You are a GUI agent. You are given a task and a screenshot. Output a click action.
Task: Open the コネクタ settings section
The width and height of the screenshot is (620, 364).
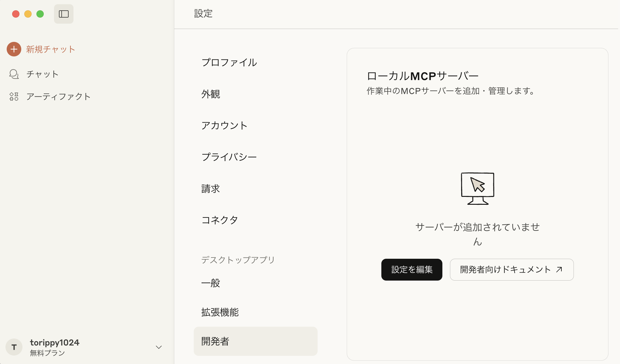point(220,220)
